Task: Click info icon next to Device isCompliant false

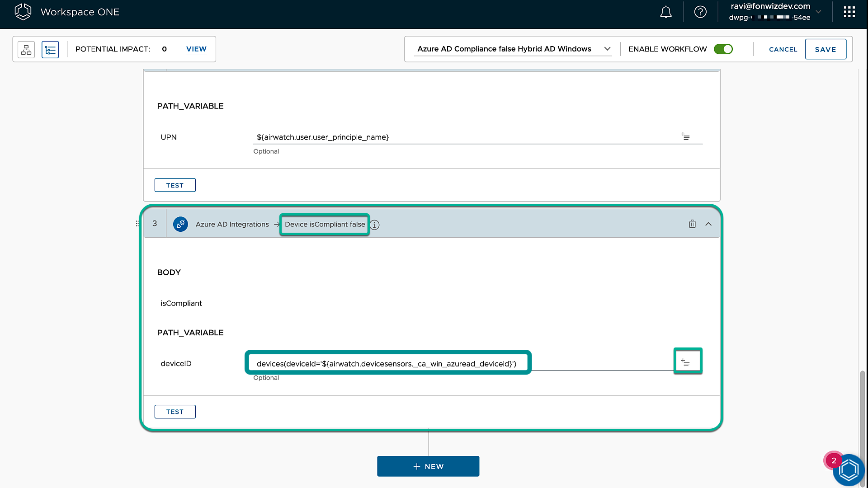Action: point(375,225)
